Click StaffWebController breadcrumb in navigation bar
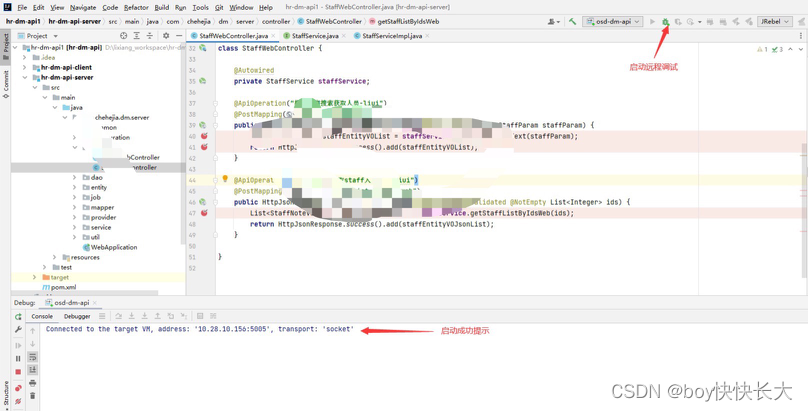The image size is (808, 411). [330, 22]
